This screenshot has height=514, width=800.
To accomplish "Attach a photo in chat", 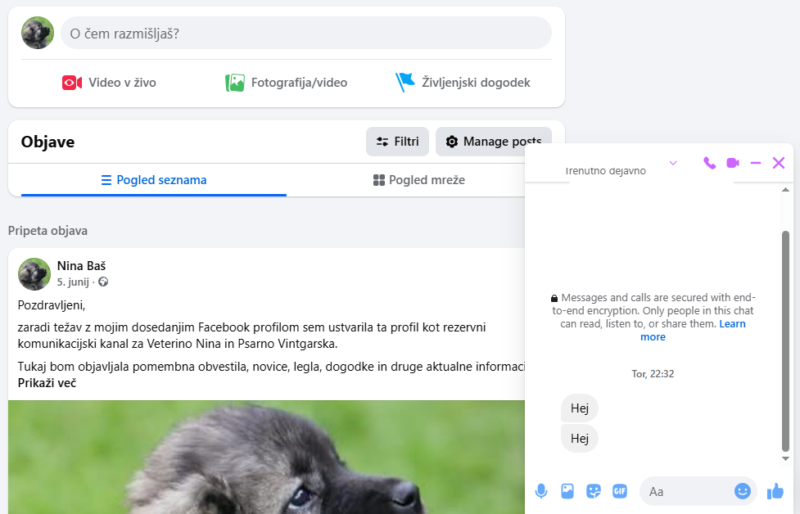I will (x=567, y=491).
